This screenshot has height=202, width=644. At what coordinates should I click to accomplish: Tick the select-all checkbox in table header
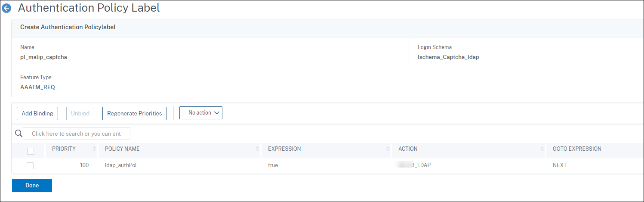pyautogui.click(x=30, y=151)
